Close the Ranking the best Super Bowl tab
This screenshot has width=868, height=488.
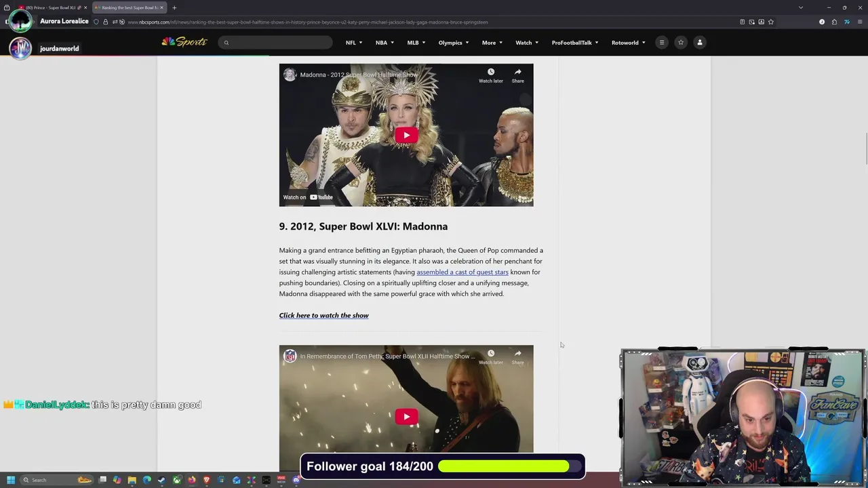tap(161, 7)
